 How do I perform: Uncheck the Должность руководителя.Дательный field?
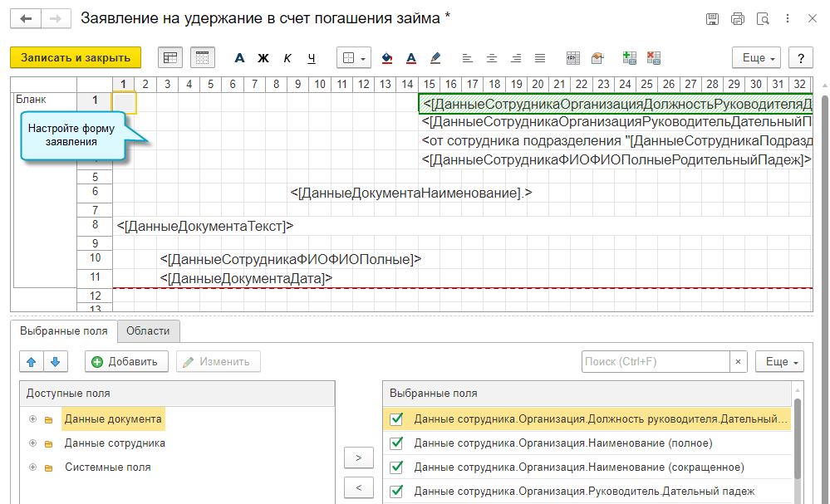click(396, 419)
